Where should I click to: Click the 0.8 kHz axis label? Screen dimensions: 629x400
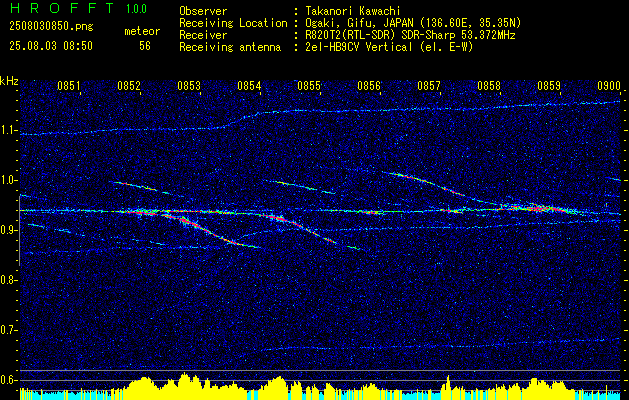click(8, 280)
